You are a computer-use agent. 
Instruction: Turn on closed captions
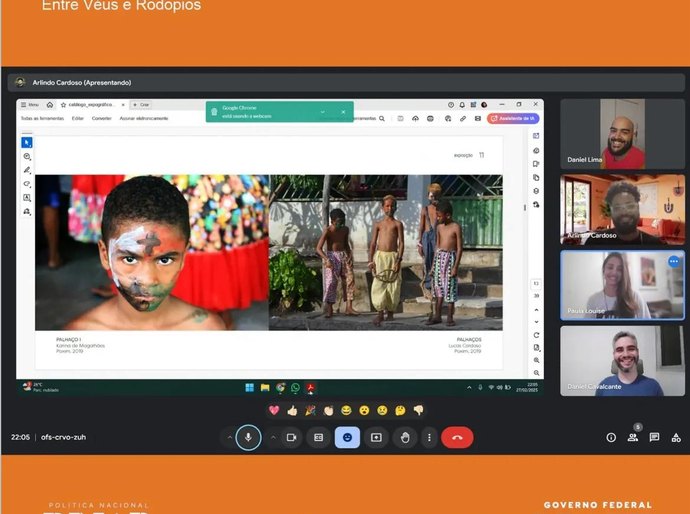click(319, 437)
